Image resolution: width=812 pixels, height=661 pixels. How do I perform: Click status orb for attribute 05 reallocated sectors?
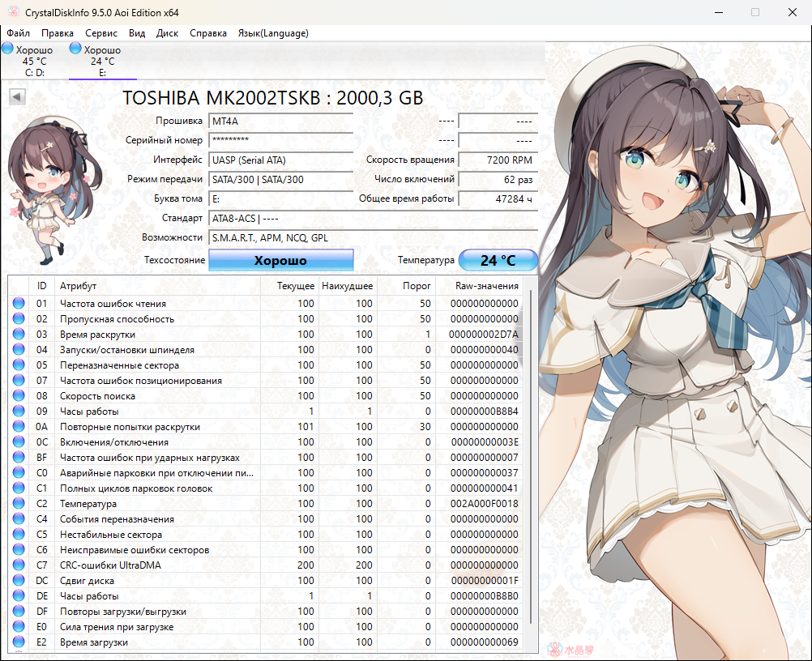[19, 365]
